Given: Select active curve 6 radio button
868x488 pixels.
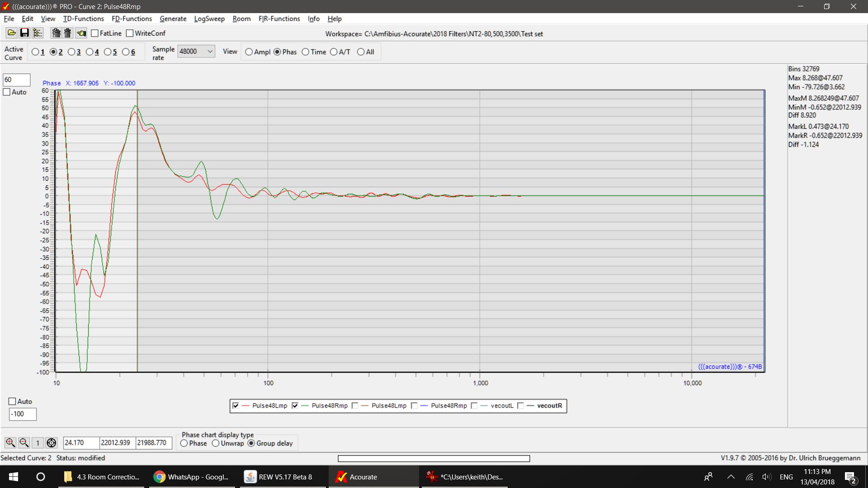Looking at the screenshot, I should tap(126, 52).
